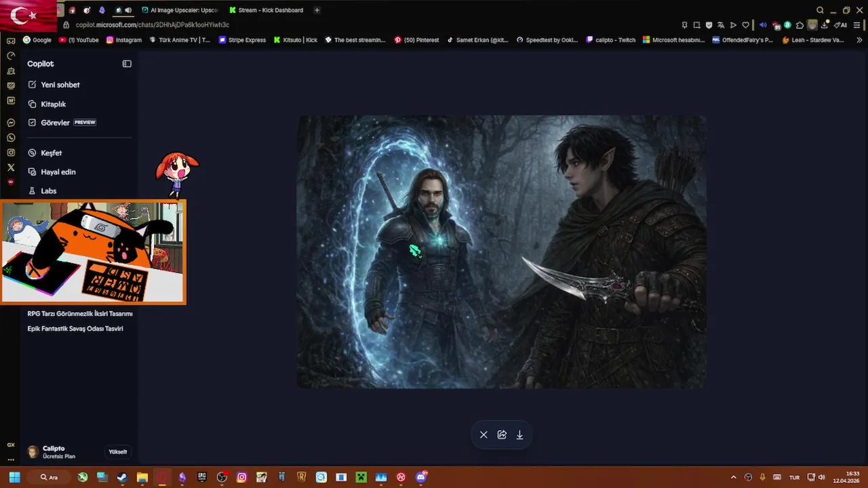Open the Türk Anime TV bookmark

[180, 40]
